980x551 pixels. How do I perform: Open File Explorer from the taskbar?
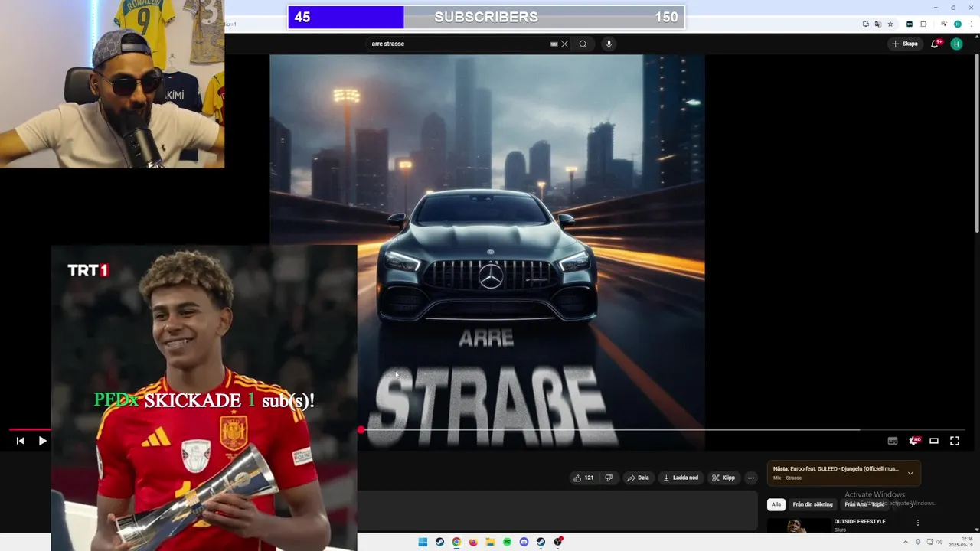point(490,542)
